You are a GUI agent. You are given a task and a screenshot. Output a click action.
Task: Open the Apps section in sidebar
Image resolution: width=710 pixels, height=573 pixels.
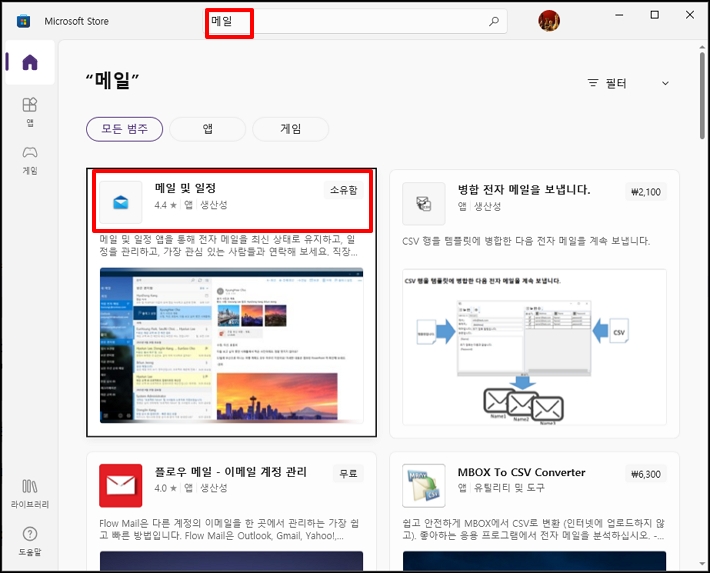[x=30, y=111]
